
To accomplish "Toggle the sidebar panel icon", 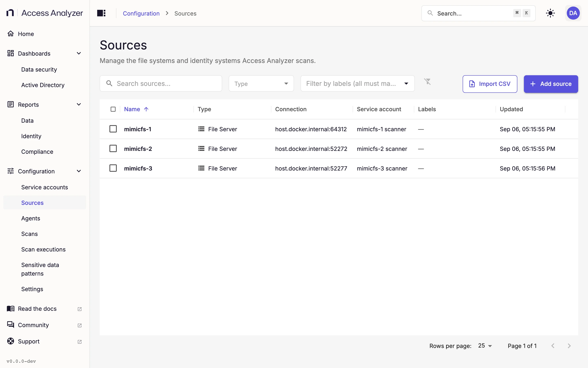I will 101,13.
